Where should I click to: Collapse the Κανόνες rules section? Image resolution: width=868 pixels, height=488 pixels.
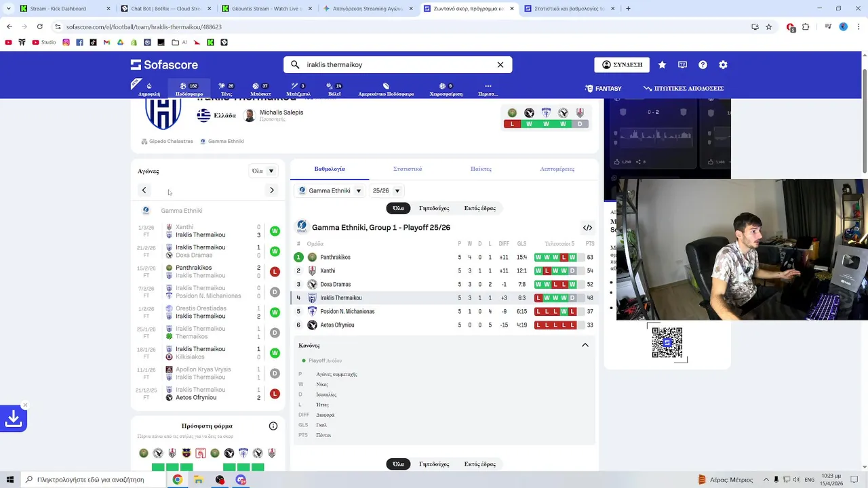[x=585, y=346]
